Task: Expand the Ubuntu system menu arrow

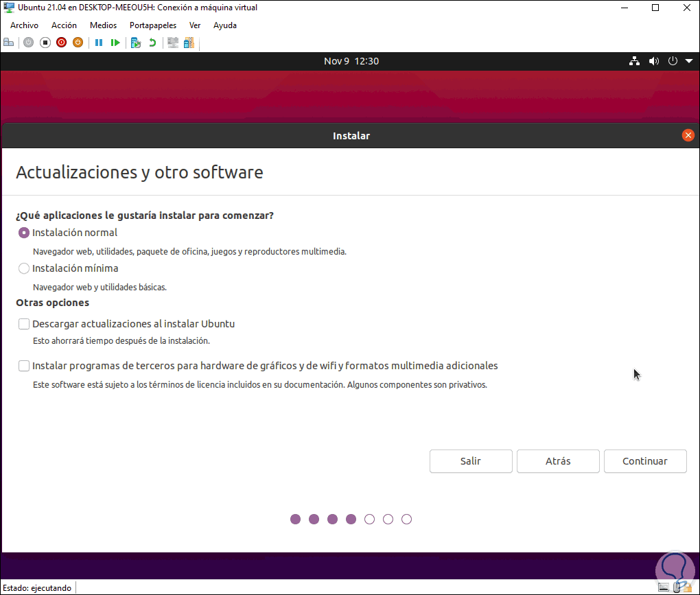Action: (x=689, y=61)
